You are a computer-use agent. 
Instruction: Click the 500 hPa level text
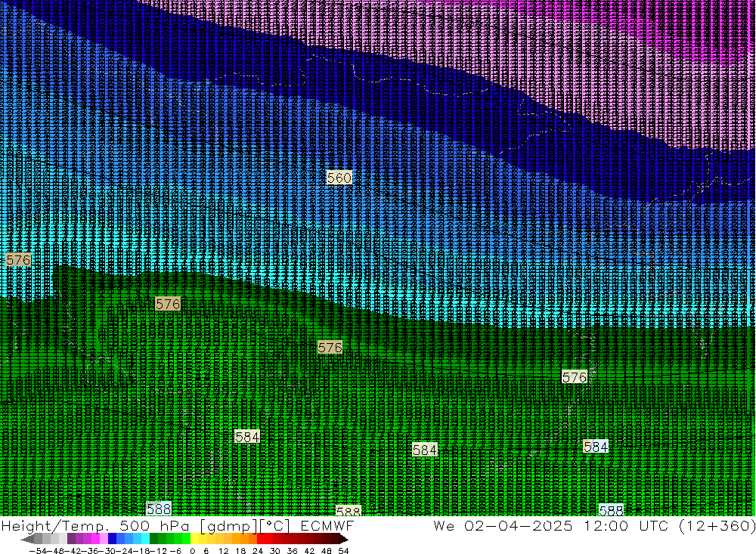click(154, 526)
